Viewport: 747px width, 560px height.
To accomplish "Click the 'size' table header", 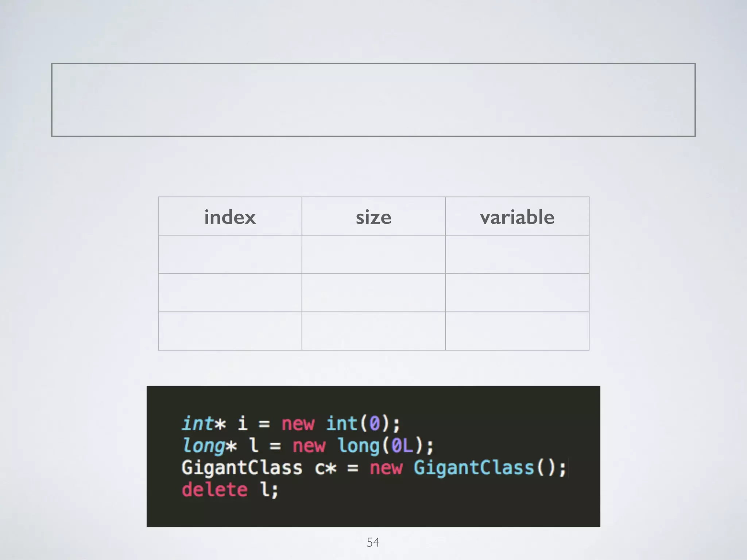I will tap(373, 217).
